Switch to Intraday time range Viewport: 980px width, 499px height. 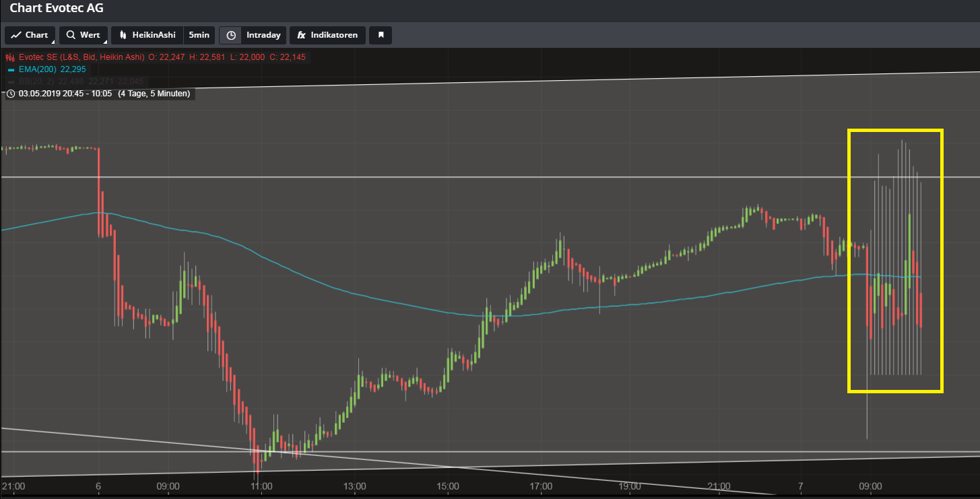click(x=263, y=35)
